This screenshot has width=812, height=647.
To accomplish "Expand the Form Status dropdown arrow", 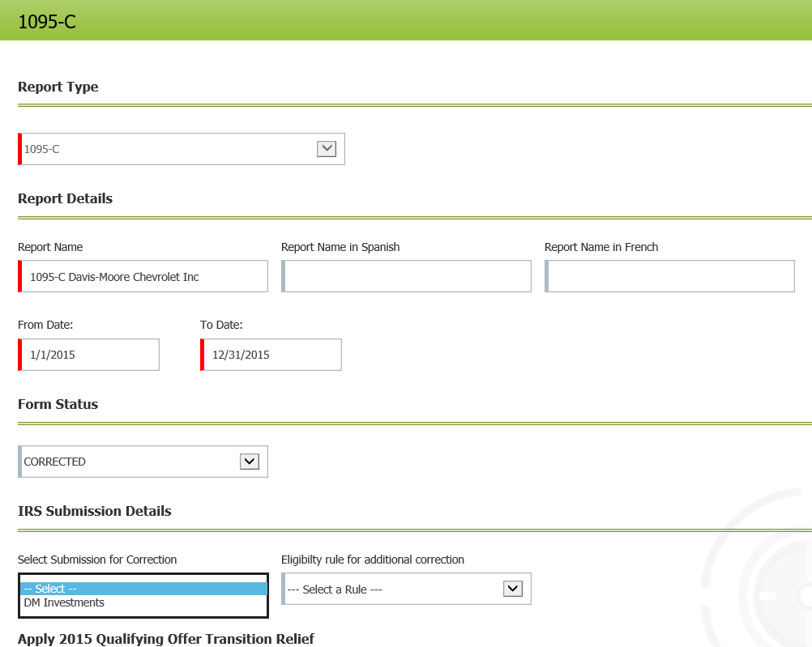I will coord(249,462).
